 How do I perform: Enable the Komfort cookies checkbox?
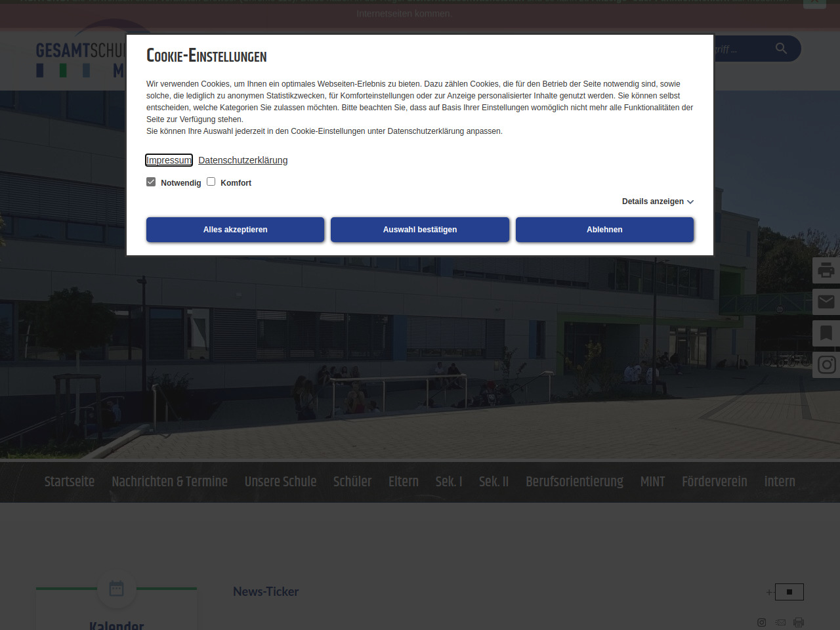[x=211, y=182]
